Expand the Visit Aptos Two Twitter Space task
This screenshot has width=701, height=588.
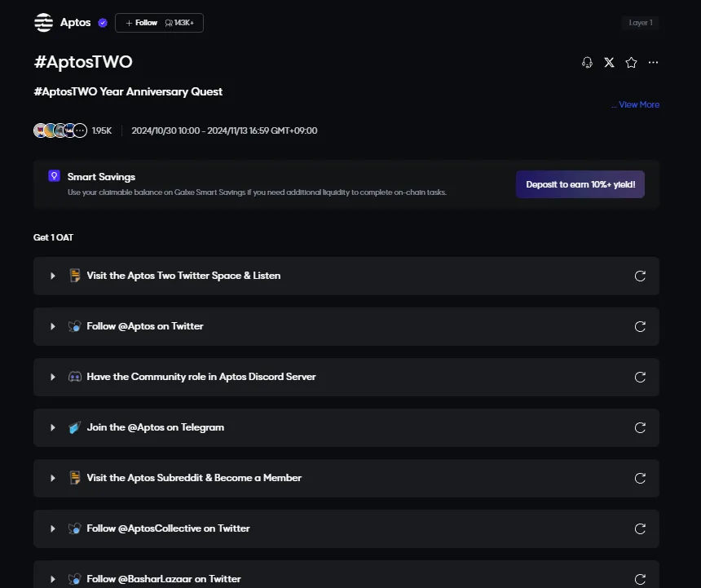[53, 276]
